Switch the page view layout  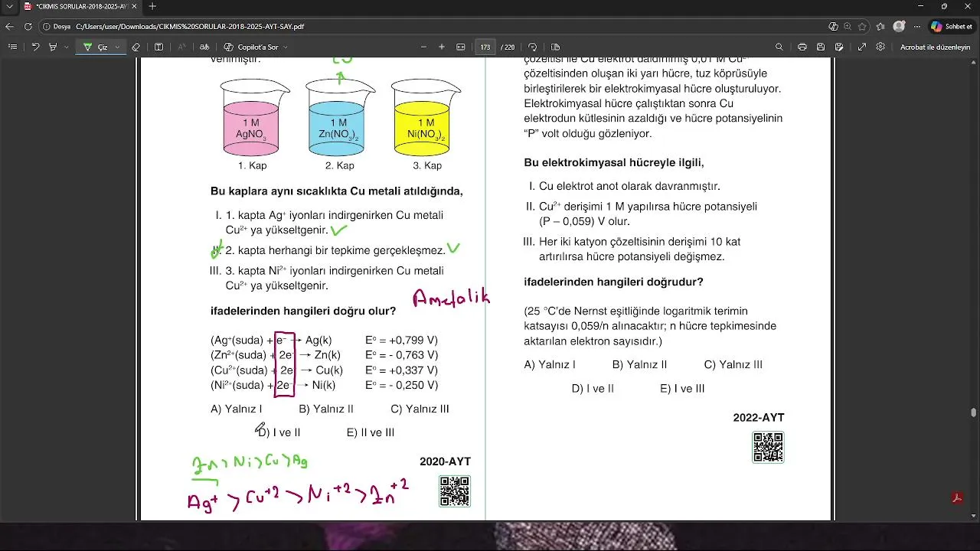tap(555, 47)
